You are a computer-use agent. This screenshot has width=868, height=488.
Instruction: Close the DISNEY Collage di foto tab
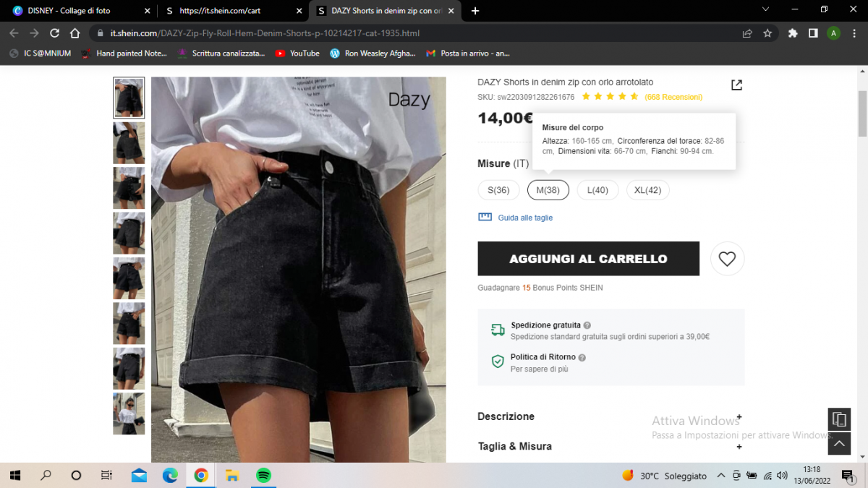point(147,11)
